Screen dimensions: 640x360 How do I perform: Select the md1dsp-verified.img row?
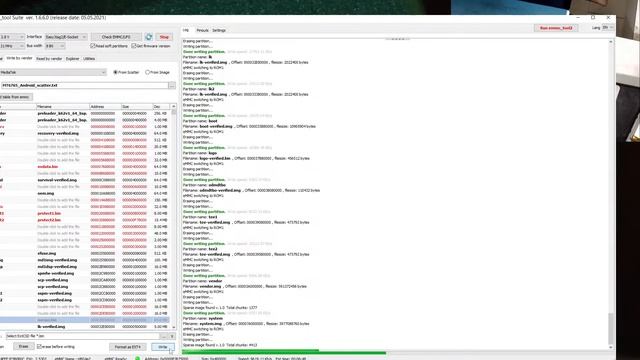[84, 267]
